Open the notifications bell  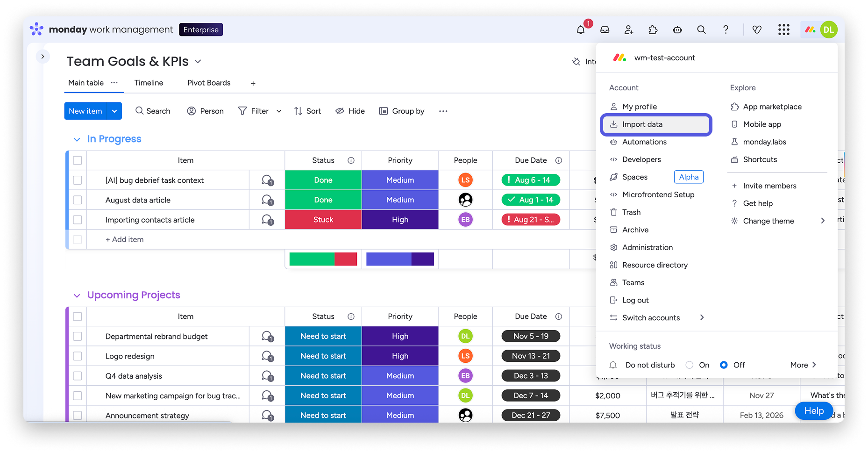pos(581,30)
